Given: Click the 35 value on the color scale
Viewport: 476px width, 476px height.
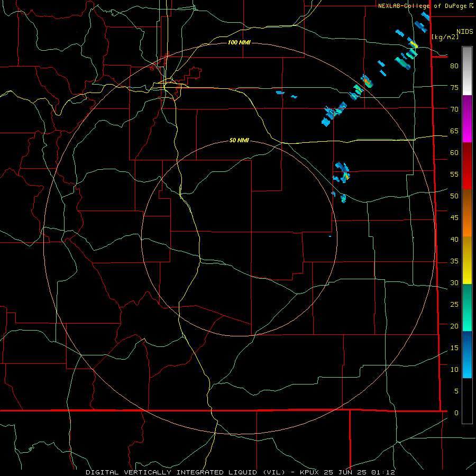Looking at the screenshot, I should pyautogui.click(x=454, y=261).
